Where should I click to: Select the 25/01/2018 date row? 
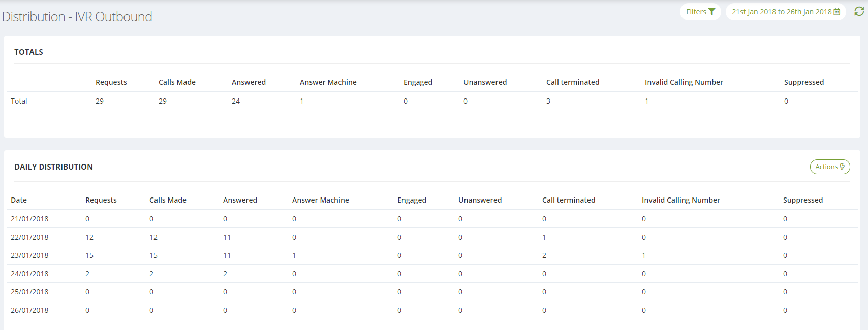click(431, 292)
